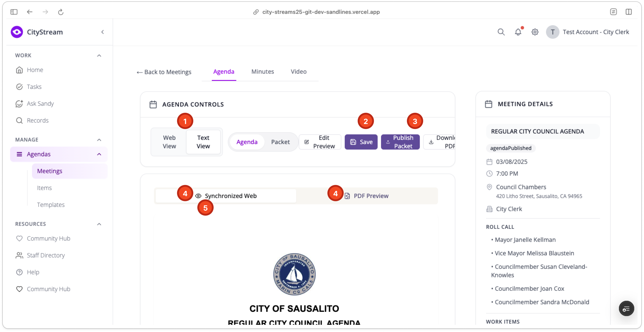Switch to Web View mode
Image resolution: width=644 pixels, height=332 pixels.
(x=169, y=142)
